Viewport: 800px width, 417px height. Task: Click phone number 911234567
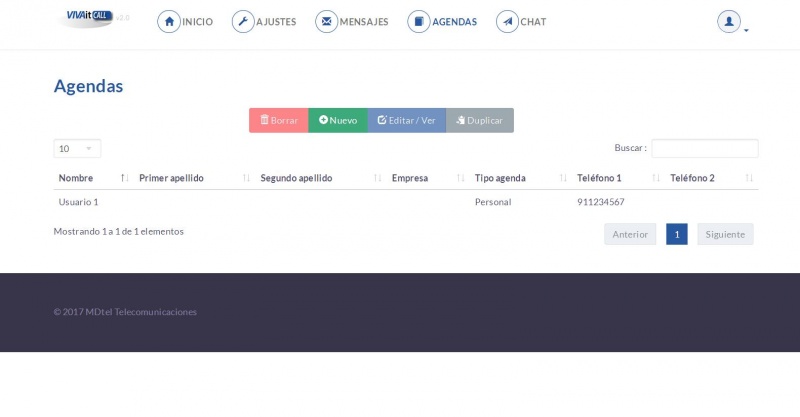pyautogui.click(x=601, y=202)
